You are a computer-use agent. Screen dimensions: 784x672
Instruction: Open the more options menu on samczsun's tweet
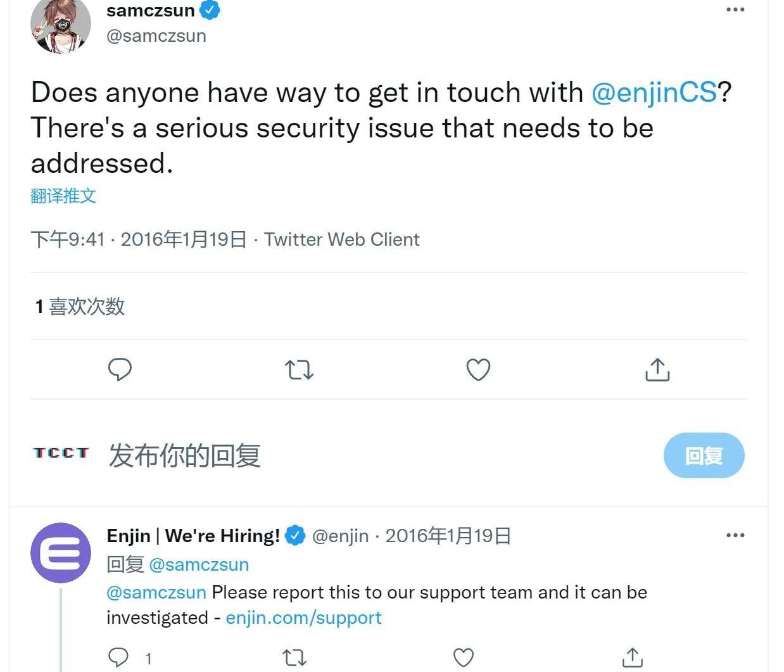[735, 10]
